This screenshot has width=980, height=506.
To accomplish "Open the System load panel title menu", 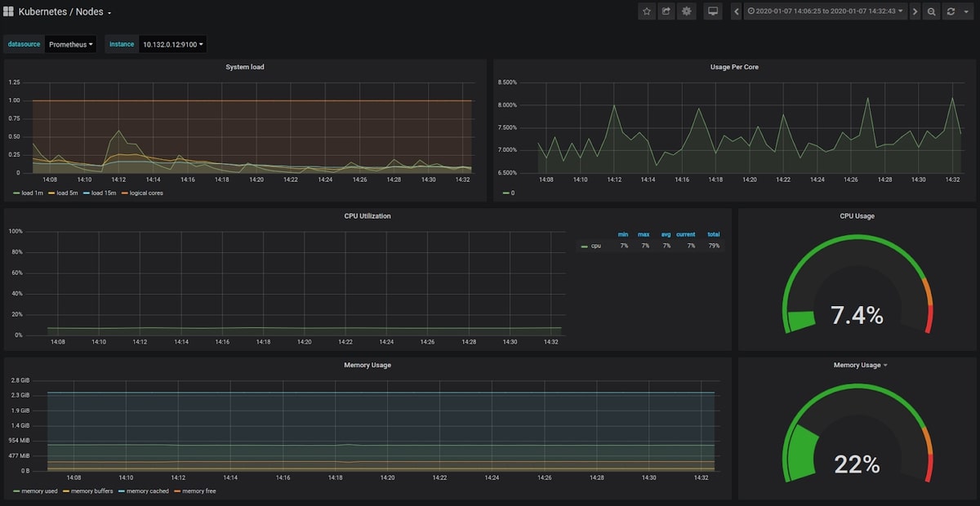I will coord(245,67).
